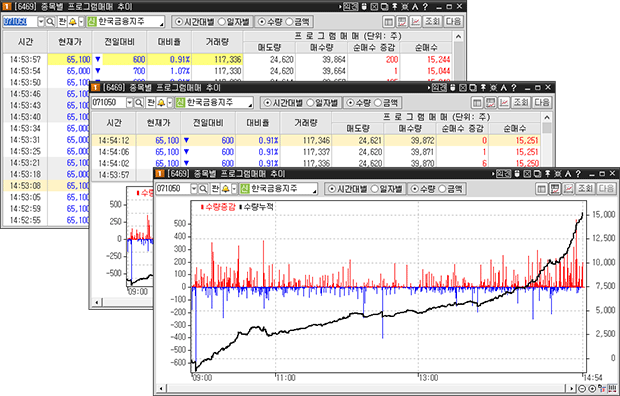Click the 거래량 column header in middle window
This screenshot has width=620, height=396.
(306, 123)
